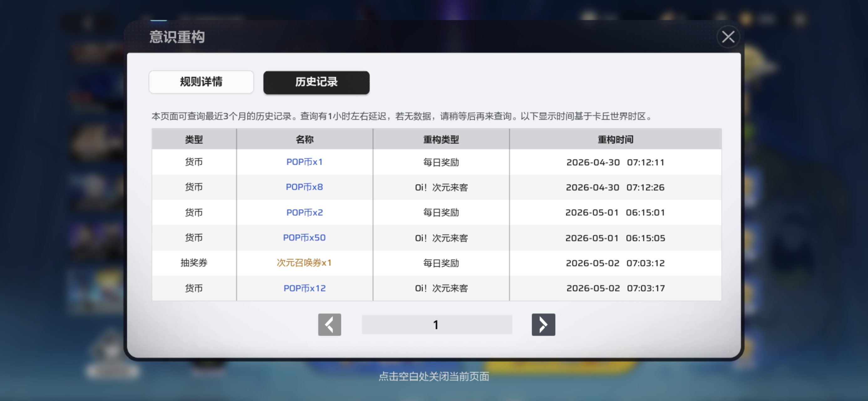Click 每日奖励 in the 次元召唤券x1 row
The height and width of the screenshot is (401, 868).
click(441, 263)
